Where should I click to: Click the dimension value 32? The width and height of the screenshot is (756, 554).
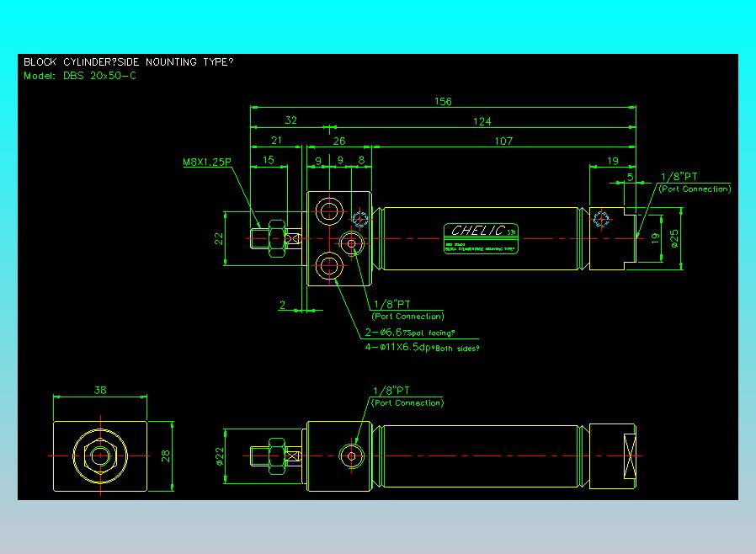[290, 120]
